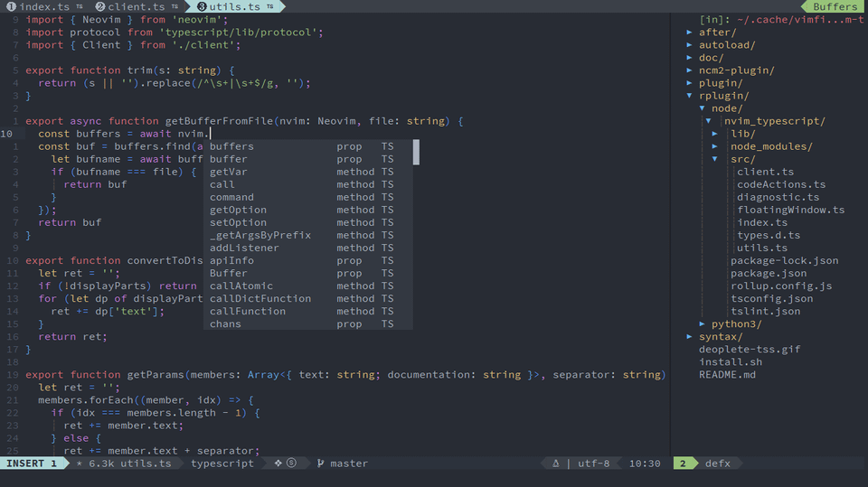The image size is (868, 487).
Task: Open README.md in the file tree
Action: click(727, 375)
